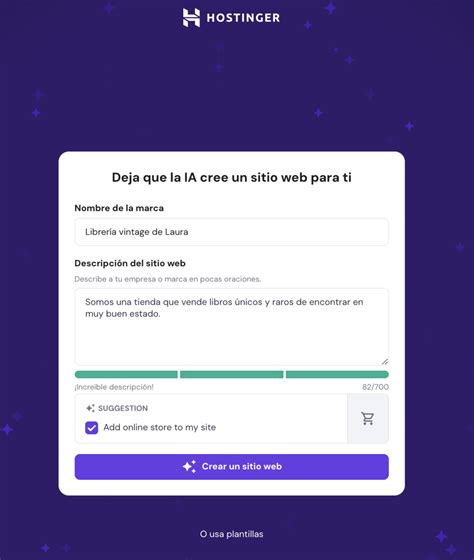Click the SUGGESTION header text
This screenshot has width=474, height=560.
(123, 408)
